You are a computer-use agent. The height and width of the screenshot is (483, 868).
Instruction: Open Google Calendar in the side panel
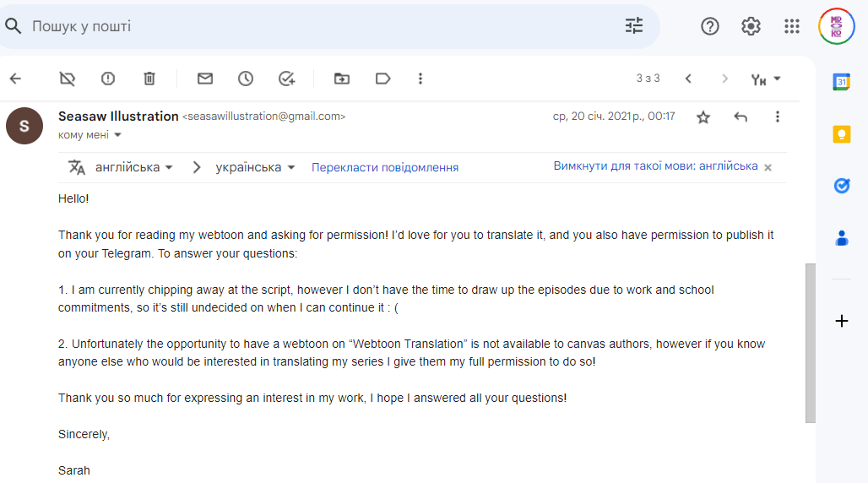842,82
